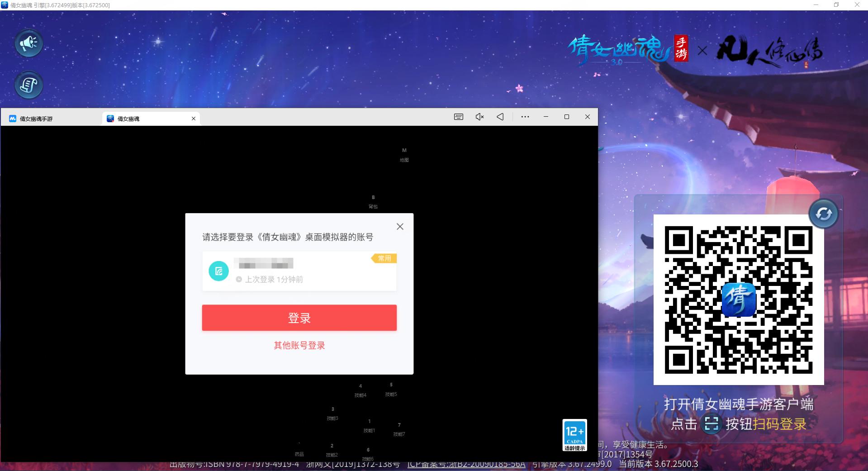Open the three-dots more menu
Screen dimensions: 868x471
[x=525, y=117]
